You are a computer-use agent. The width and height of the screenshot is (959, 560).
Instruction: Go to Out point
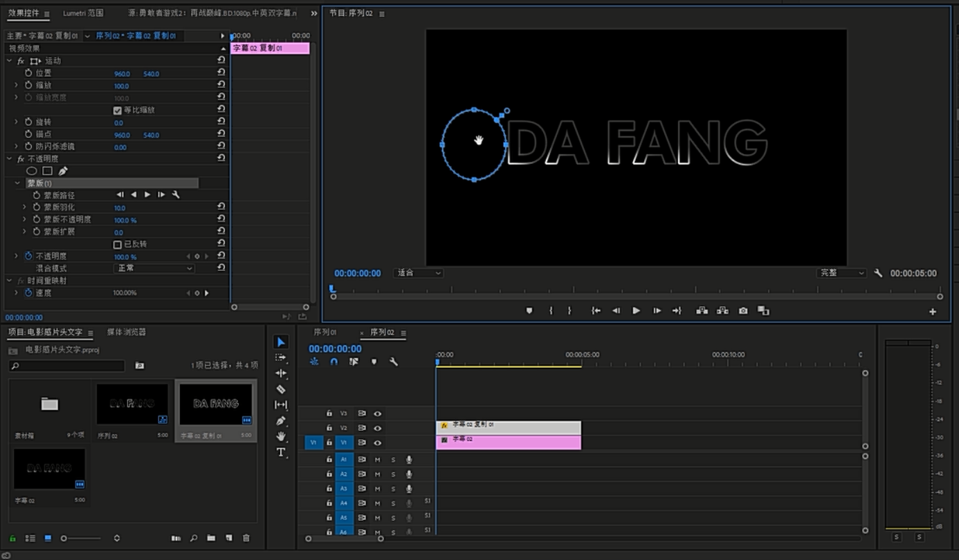pyautogui.click(x=677, y=311)
